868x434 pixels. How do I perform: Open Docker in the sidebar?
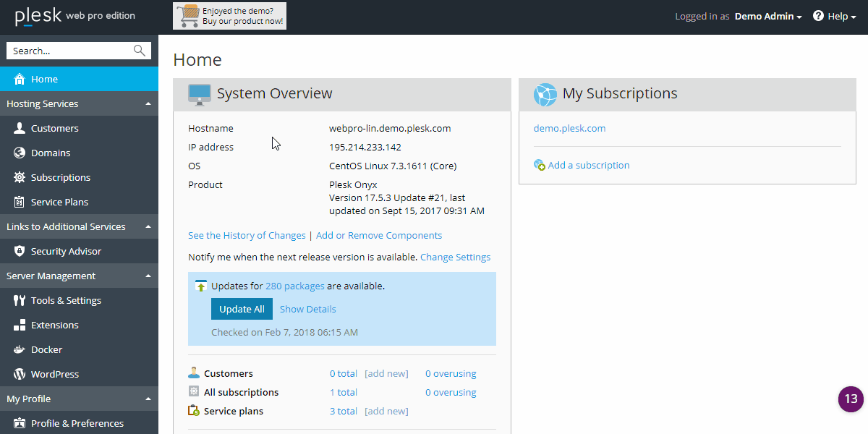click(x=79, y=349)
